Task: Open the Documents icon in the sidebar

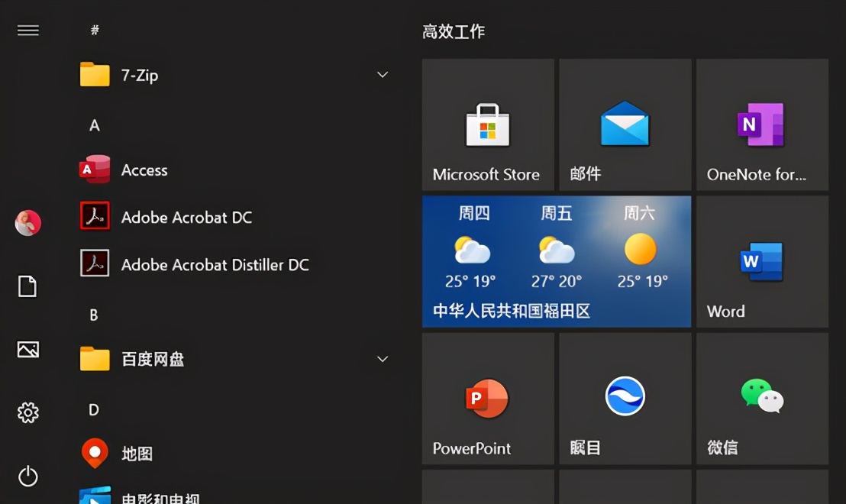Action: point(28,286)
